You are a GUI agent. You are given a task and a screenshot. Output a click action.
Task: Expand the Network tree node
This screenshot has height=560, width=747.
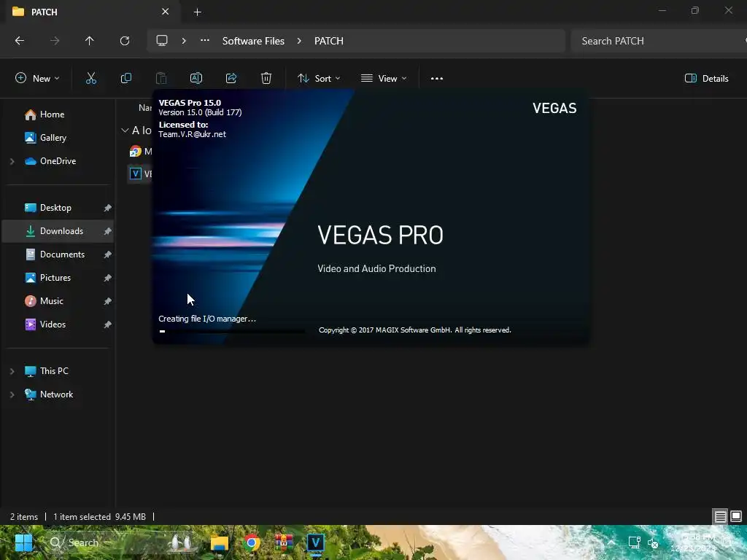coord(12,394)
